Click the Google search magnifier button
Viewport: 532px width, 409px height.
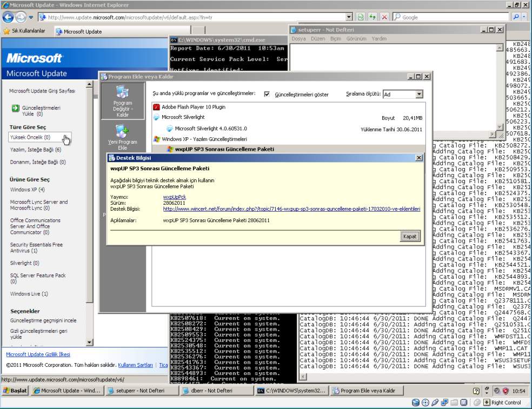pos(516,17)
